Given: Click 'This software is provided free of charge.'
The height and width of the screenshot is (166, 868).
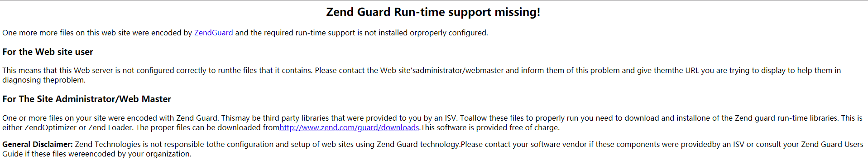Looking at the screenshot, I should point(490,127).
